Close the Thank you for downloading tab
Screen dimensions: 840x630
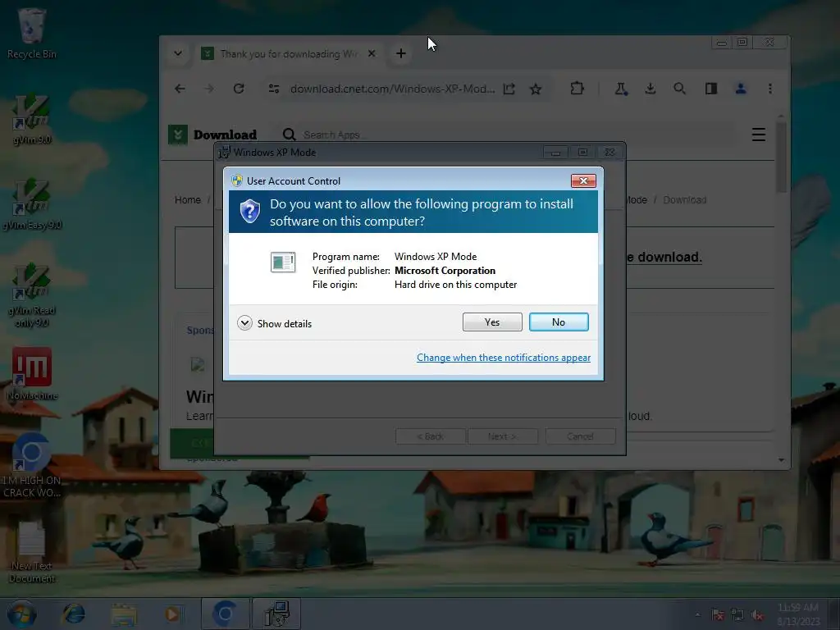(x=372, y=53)
